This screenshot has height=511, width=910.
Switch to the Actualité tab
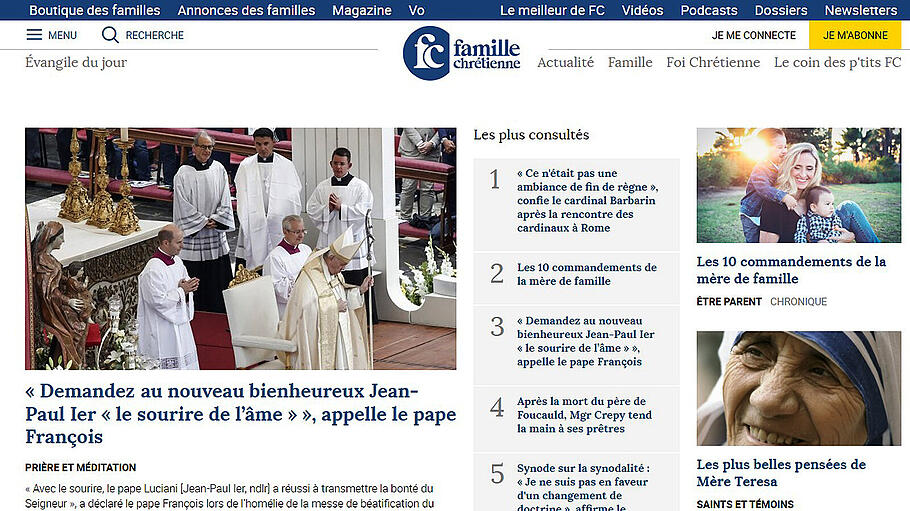click(x=565, y=62)
